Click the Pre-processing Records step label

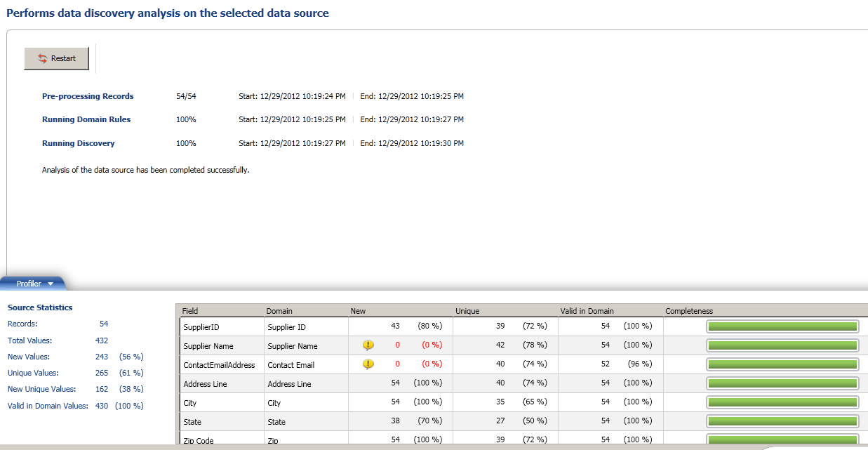coord(88,96)
